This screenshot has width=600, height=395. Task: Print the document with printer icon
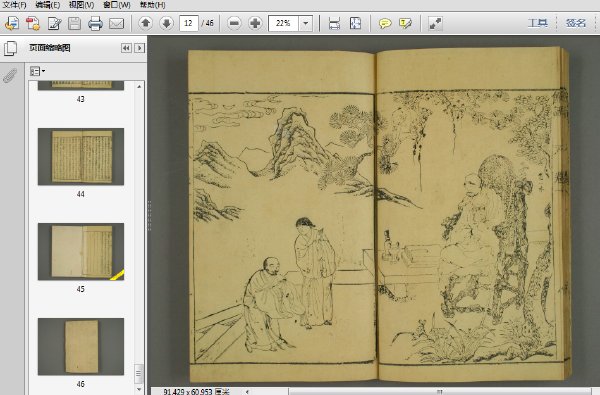[x=95, y=23]
